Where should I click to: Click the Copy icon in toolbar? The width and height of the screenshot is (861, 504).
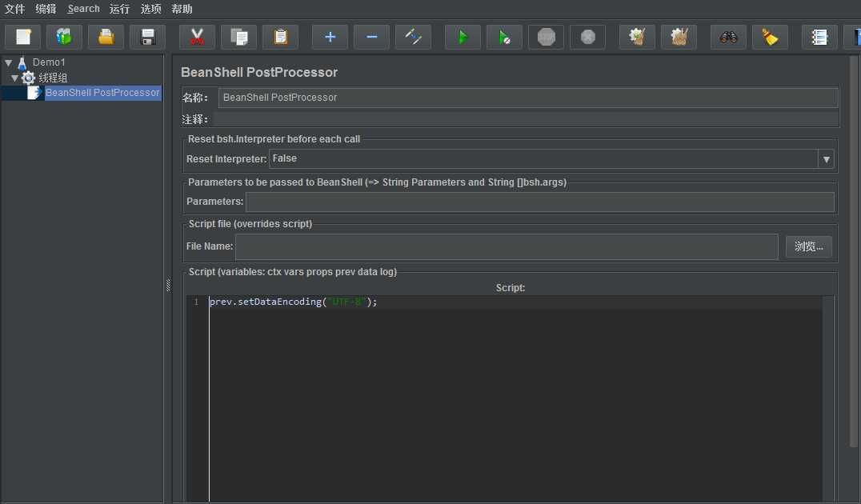point(239,37)
